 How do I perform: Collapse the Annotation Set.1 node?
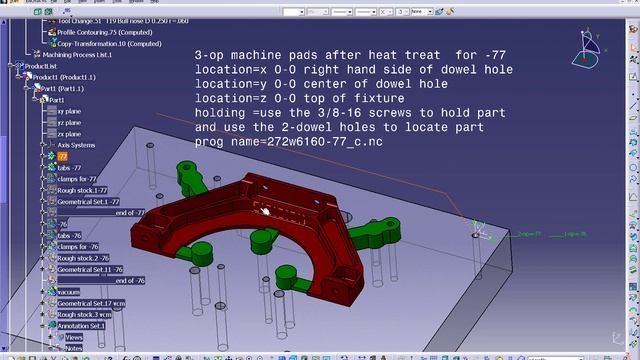coord(42,326)
